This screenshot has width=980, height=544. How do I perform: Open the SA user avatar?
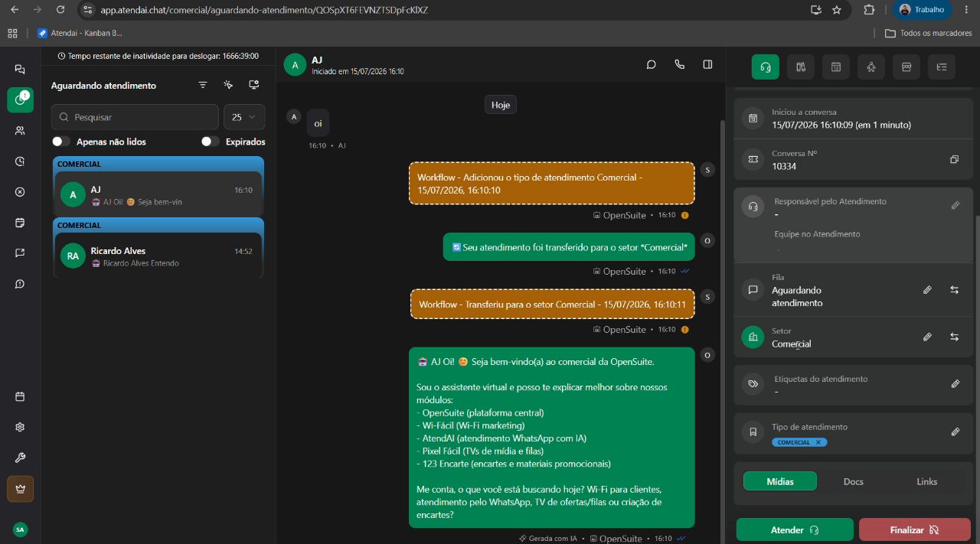pyautogui.click(x=20, y=529)
